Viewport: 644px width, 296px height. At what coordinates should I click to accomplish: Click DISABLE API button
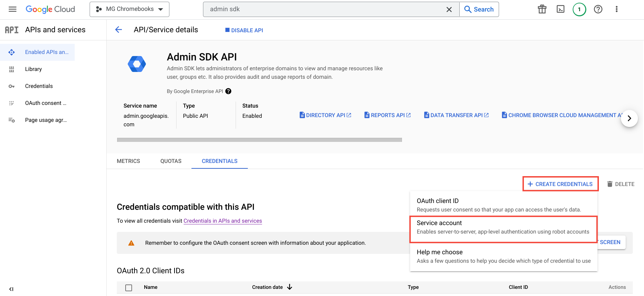click(x=244, y=30)
